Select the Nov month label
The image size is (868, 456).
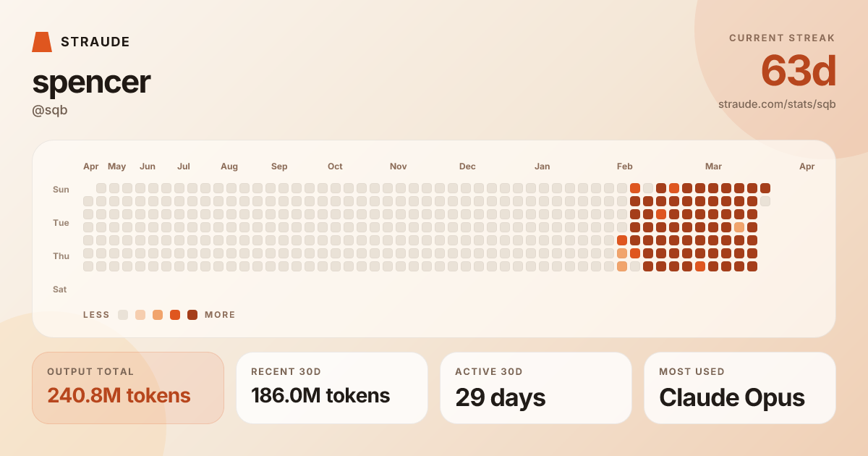399,166
